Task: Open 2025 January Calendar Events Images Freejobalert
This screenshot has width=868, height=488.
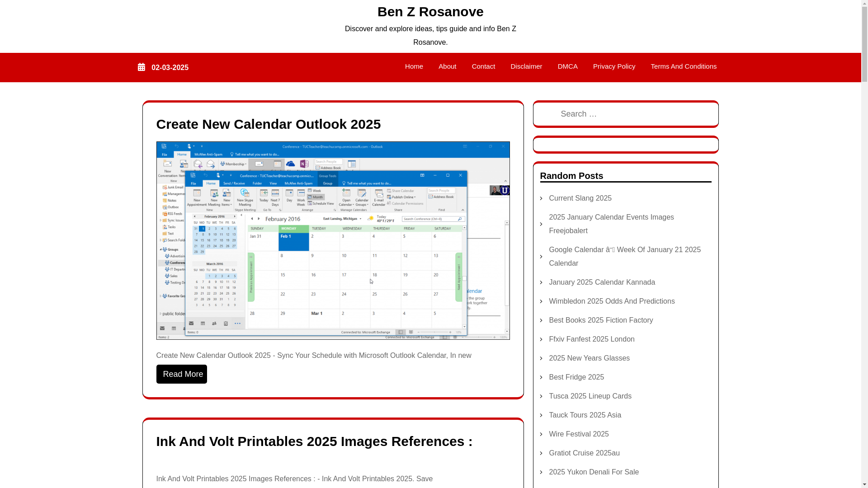Action: [611, 224]
